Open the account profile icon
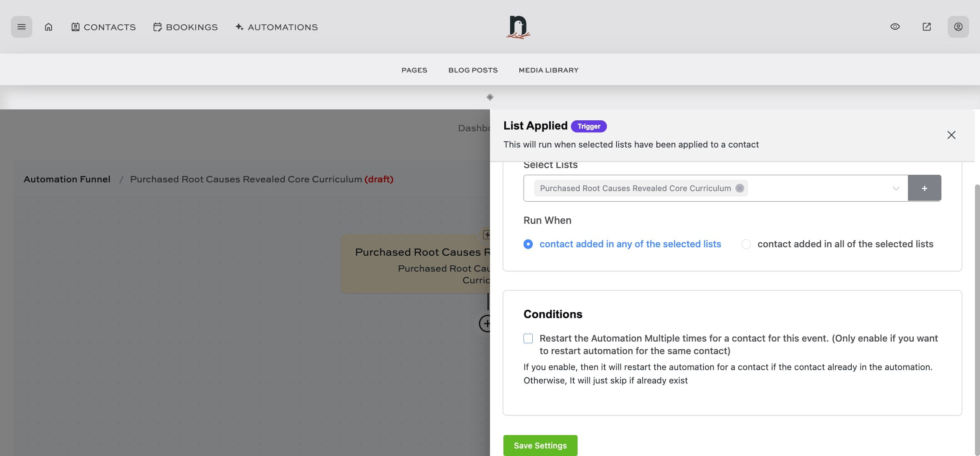 [x=958, y=26]
